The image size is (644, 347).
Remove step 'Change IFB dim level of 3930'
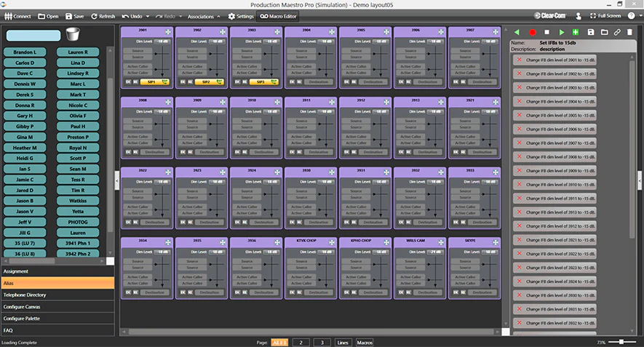pyautogui.click(x=520, y=295)
